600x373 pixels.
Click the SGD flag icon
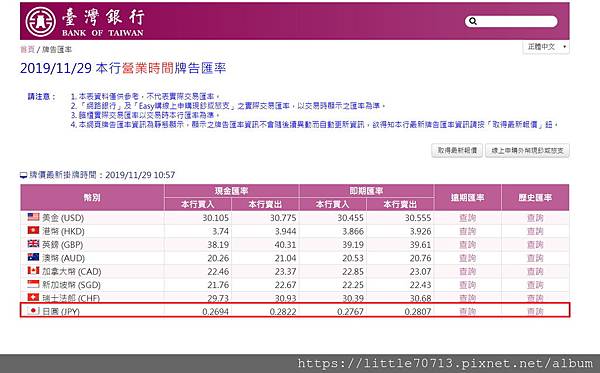33,284
